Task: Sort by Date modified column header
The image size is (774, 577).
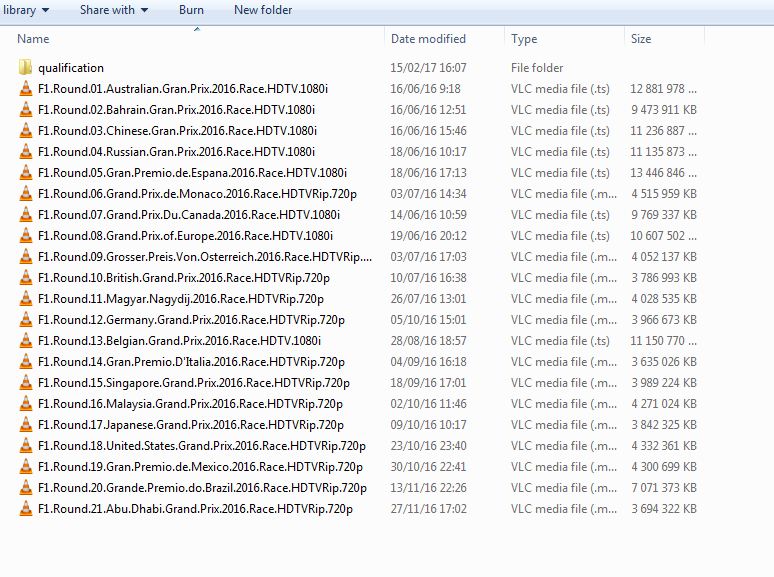Action: click(x=428, y=39)
